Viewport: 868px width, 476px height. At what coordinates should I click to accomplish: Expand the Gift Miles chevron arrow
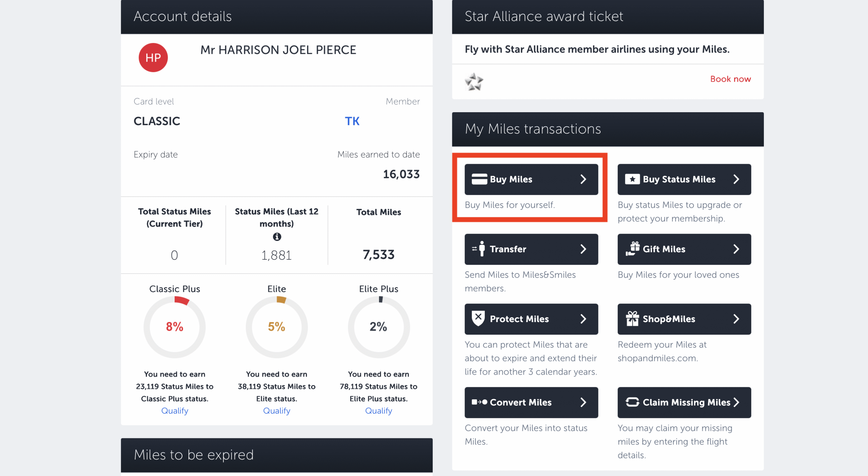click(736, 249)
